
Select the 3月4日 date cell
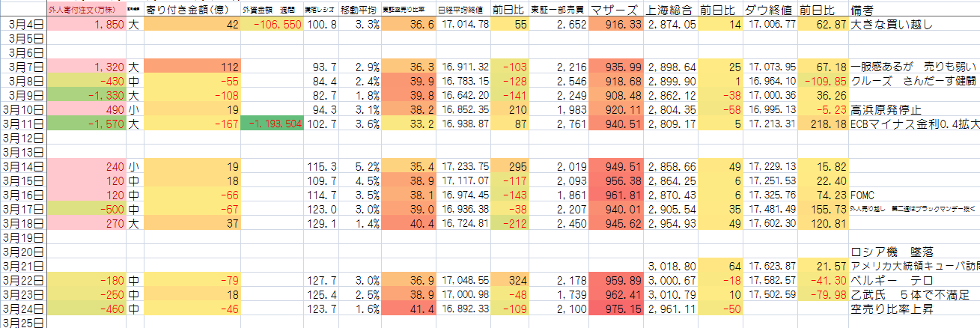point(23,25)
